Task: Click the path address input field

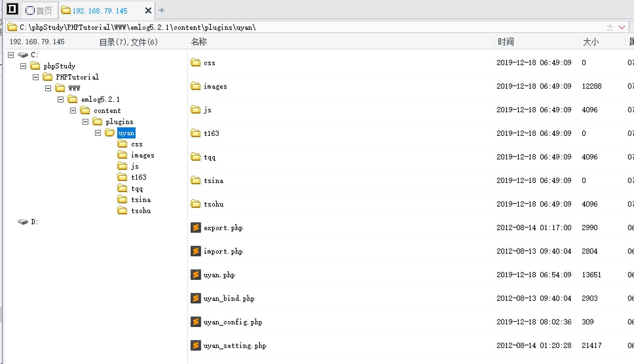Action: point(295,27)
